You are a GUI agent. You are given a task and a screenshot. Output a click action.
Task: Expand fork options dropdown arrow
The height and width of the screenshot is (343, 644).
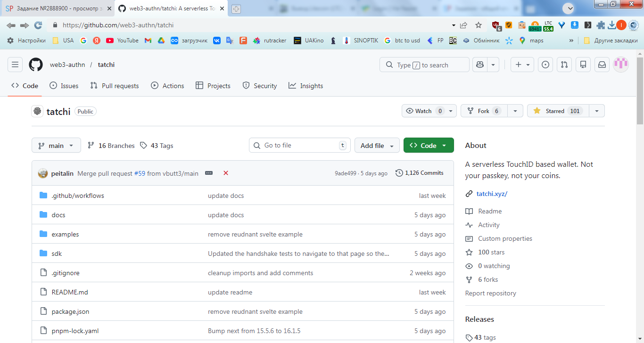(x=515, y=111)
